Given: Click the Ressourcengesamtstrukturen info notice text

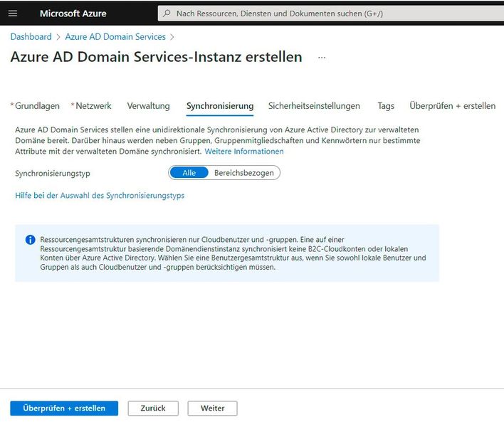Looking at the screenshot, I should 233,253.
